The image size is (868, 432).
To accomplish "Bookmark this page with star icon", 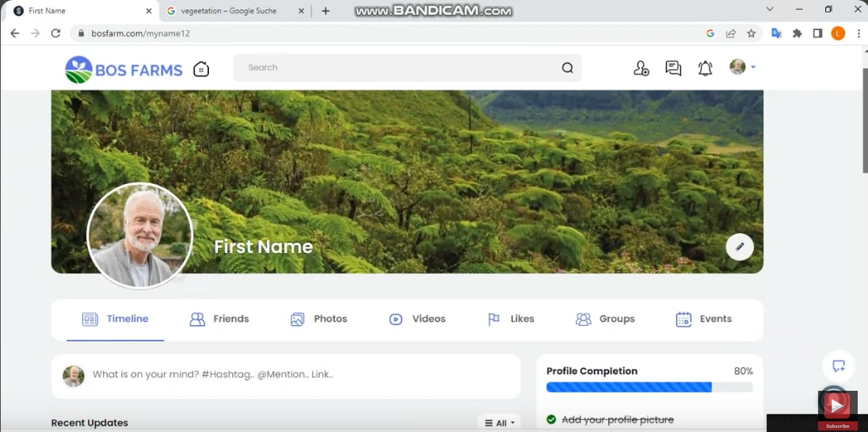I will (x=752, y=33).
